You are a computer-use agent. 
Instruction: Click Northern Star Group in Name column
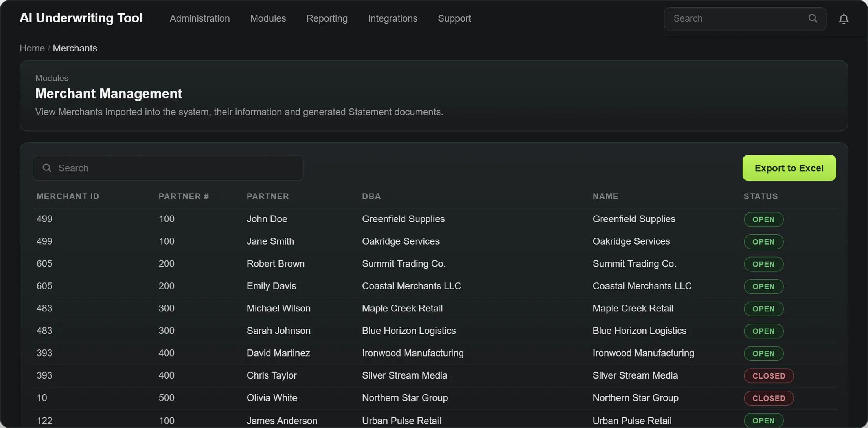[636, 398]
